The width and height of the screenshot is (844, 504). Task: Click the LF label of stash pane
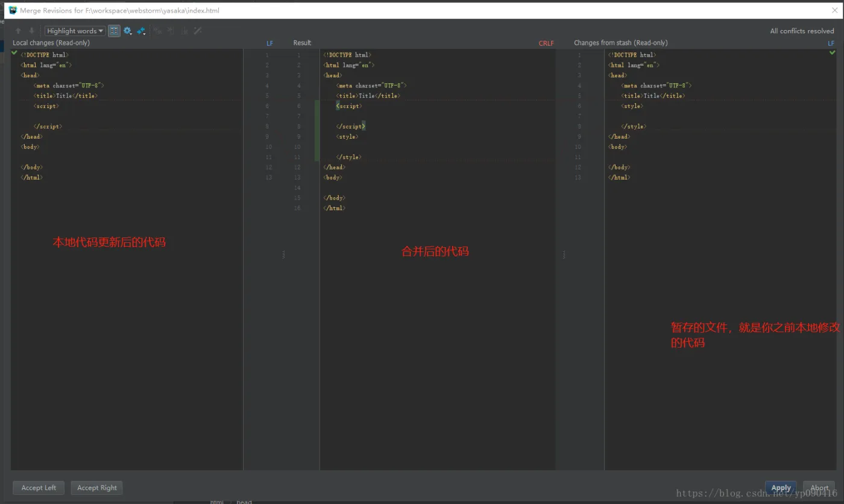[x=831, y=43]
